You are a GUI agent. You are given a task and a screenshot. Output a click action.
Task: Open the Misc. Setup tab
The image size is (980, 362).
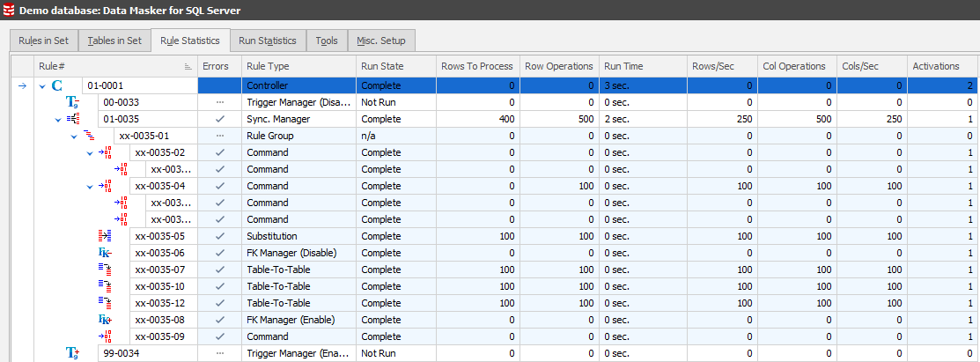point(381,41)
